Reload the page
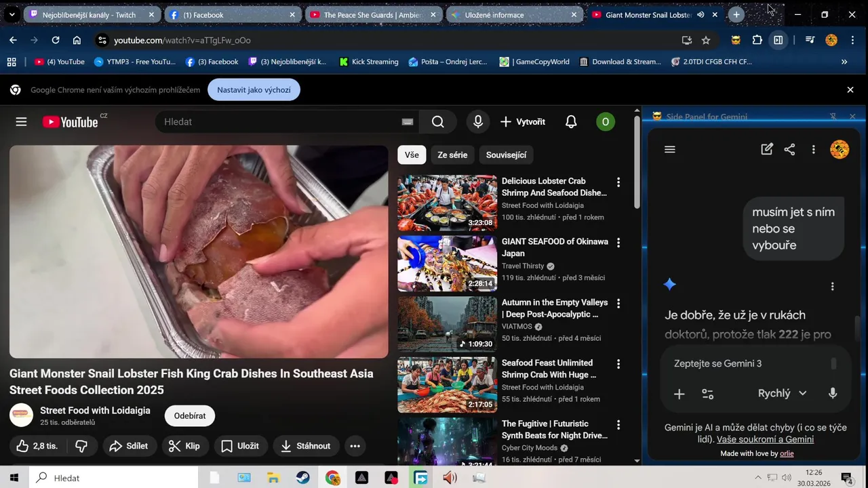Image resolution: width=868 pixels, height=488 pixels. click(56, 40)
